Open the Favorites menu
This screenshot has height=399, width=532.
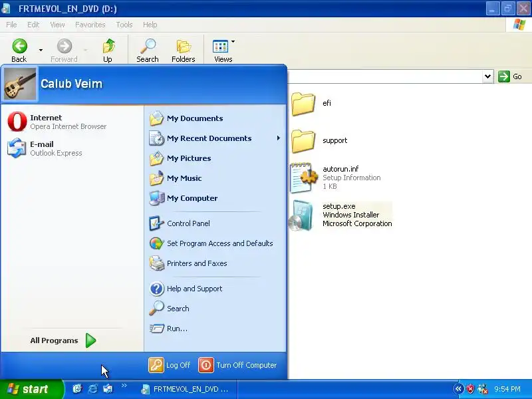pos(90,25)
